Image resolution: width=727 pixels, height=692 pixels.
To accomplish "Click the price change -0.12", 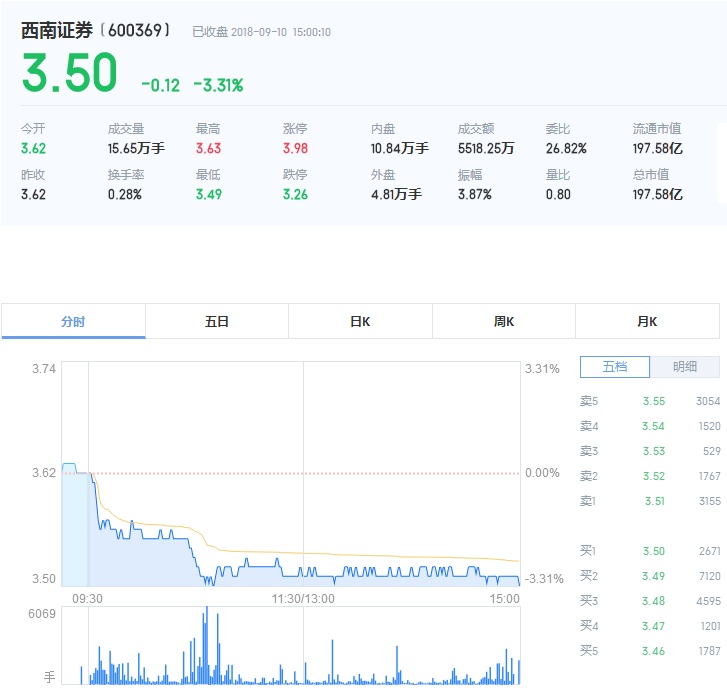I will point(160,85).
